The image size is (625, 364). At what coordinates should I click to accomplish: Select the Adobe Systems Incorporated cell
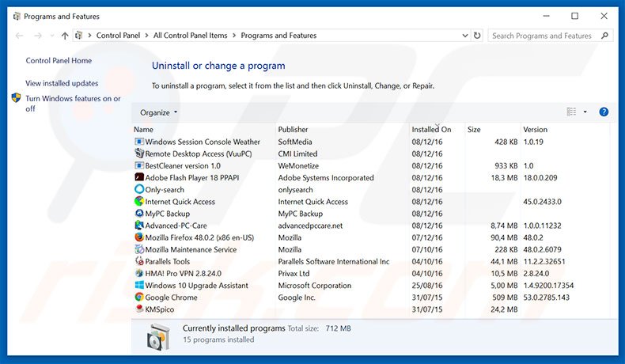(326, 177)
